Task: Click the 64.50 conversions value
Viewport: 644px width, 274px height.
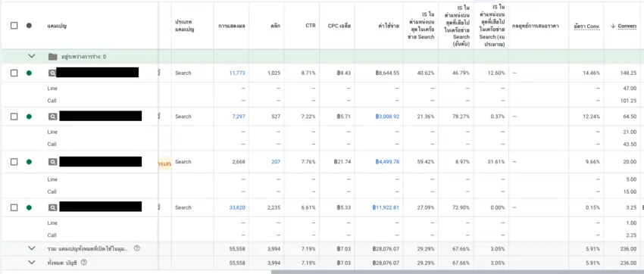Action: pyautogui.click(x=630, y=117)
